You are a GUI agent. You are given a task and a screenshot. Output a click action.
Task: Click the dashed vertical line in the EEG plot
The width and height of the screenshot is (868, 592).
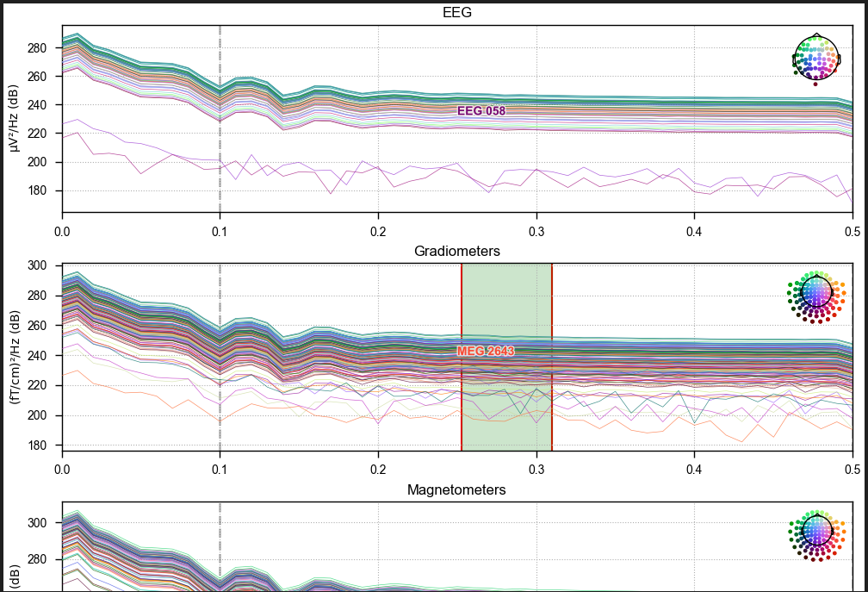point(220,119)
